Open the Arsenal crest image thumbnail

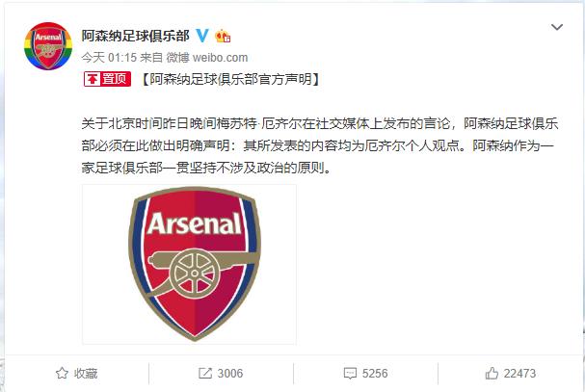189,264
